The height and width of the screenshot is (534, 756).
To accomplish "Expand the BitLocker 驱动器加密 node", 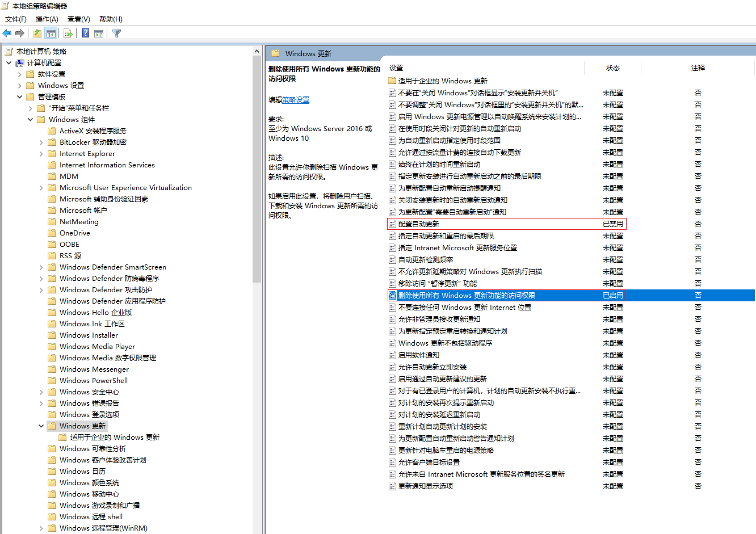I will [x=41, y=142].
